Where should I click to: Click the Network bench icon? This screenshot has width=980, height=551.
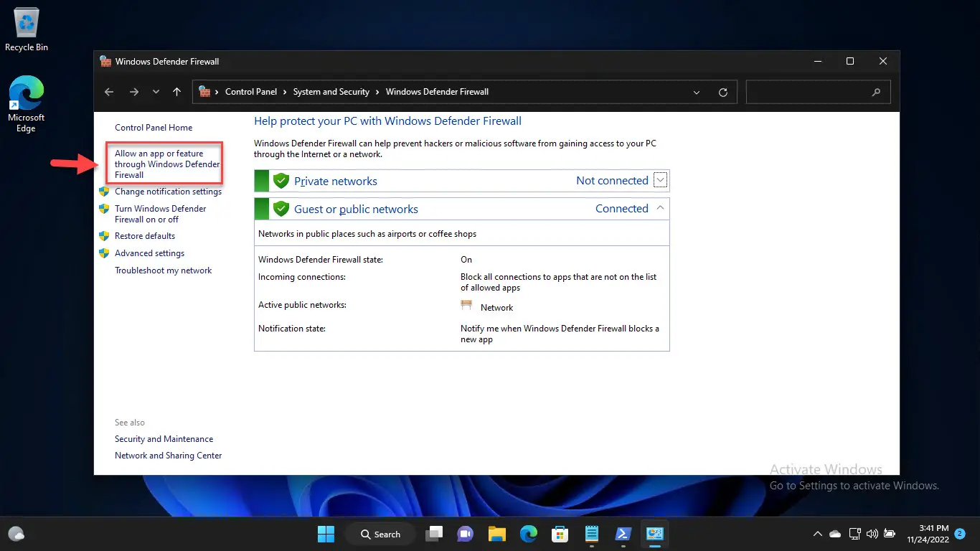click(466, 306)
